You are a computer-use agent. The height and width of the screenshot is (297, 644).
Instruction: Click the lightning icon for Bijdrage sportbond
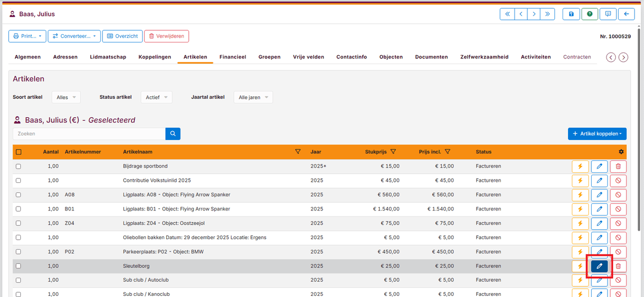[x=580, y=166]
